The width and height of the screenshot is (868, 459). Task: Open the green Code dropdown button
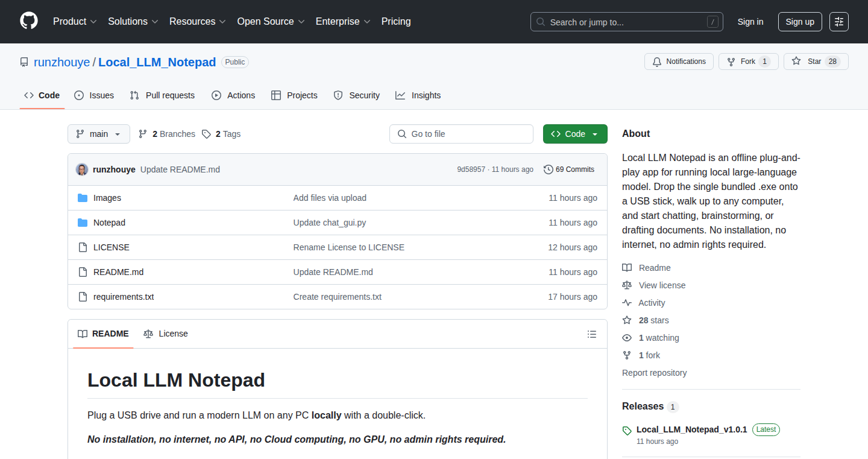(x=575, y=134)
